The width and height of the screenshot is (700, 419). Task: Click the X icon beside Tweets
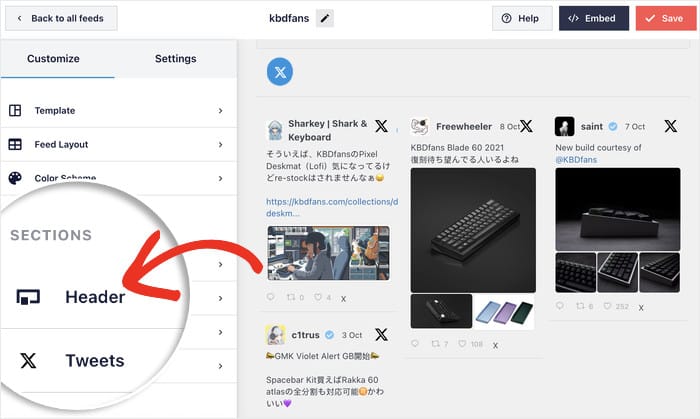pyautogui.click(x=29, y=361)
